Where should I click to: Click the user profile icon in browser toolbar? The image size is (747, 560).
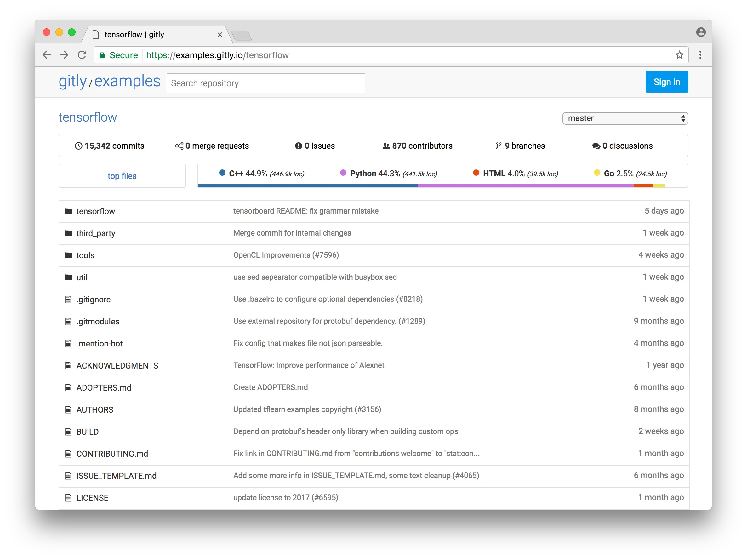[x=701, y=32]
